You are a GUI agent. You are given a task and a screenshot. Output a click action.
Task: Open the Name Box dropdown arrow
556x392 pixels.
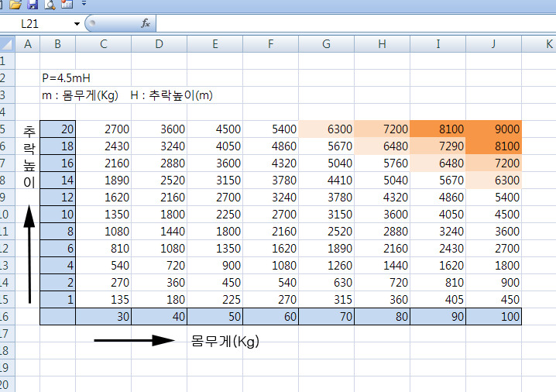point(77,24)
